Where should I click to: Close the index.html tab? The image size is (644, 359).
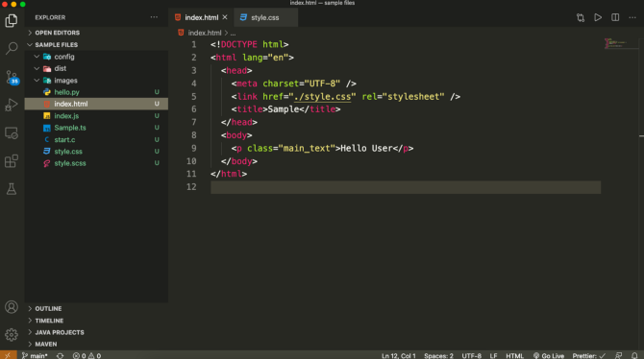coord(225,17)
